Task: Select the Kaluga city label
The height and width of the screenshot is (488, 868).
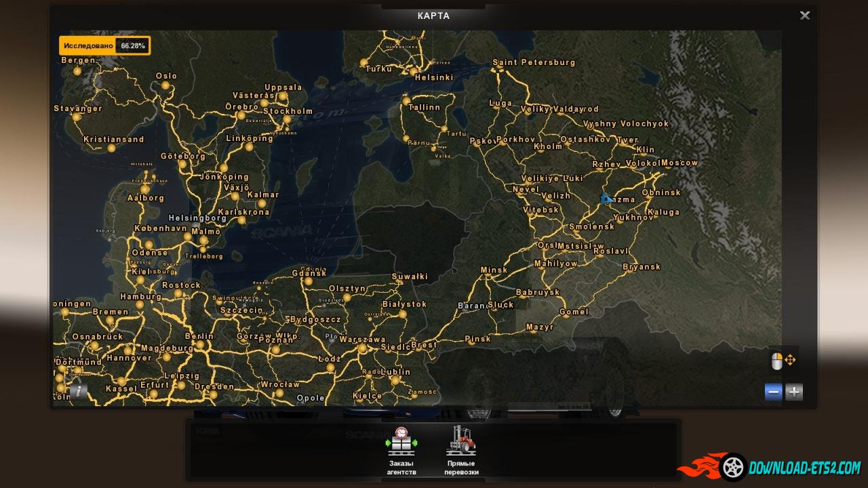Action: pyautogui.click(x=664, y=212)
